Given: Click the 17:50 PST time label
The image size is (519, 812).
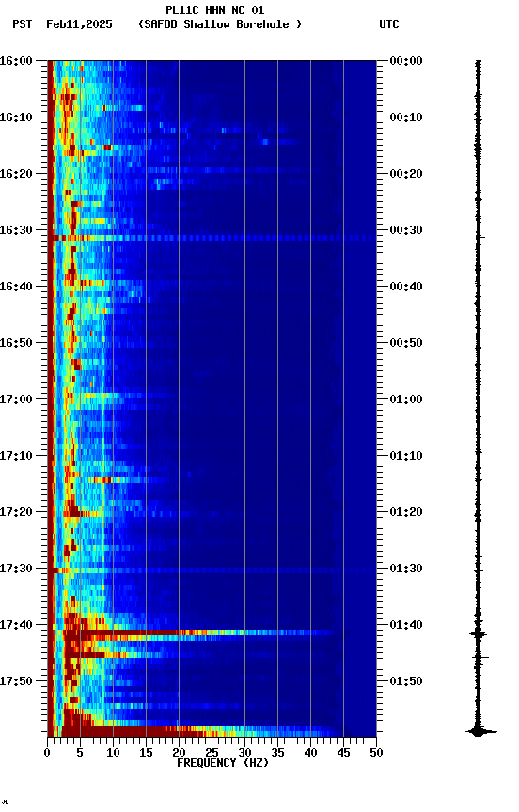Looking at the screenshot, I should coord(16,681).
